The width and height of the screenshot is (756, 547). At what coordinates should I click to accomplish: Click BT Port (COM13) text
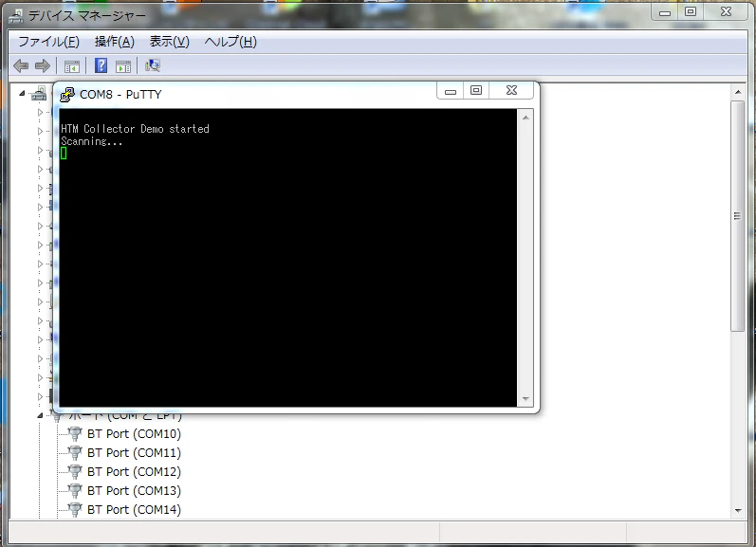(x=134, y=491)
